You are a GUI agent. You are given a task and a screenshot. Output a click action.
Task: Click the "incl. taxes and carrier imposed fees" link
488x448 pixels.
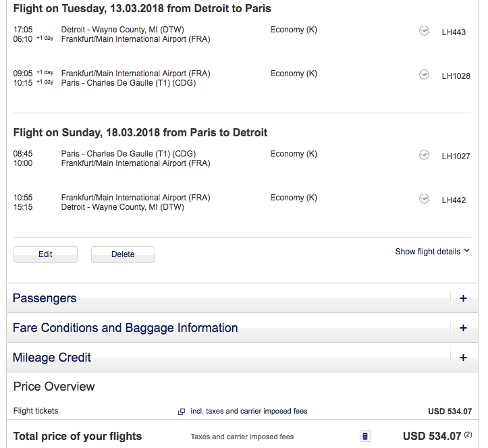[x=249, y=411]
